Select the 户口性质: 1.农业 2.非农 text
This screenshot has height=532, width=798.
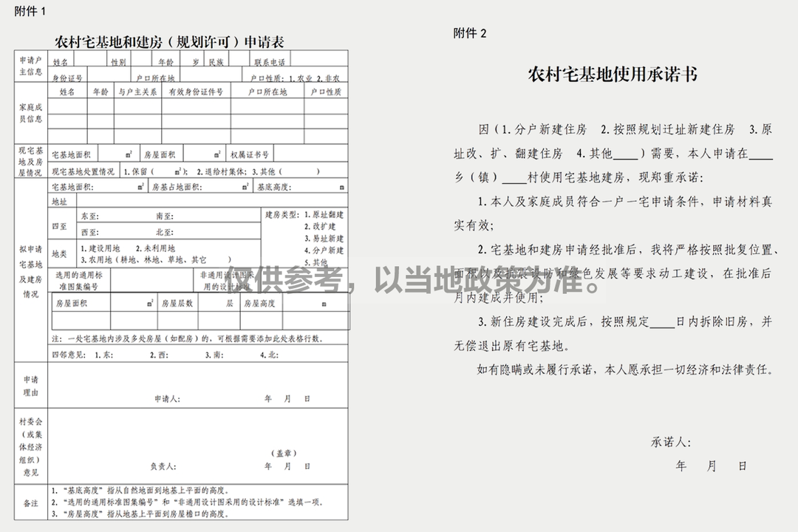pyautogui.click(x=295, y=78)
